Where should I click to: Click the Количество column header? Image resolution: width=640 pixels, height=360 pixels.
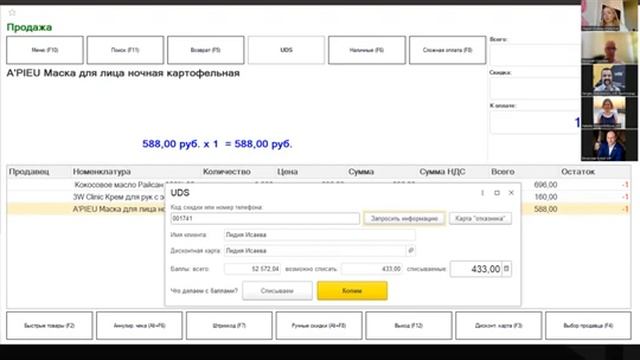[x=227, y=172]
